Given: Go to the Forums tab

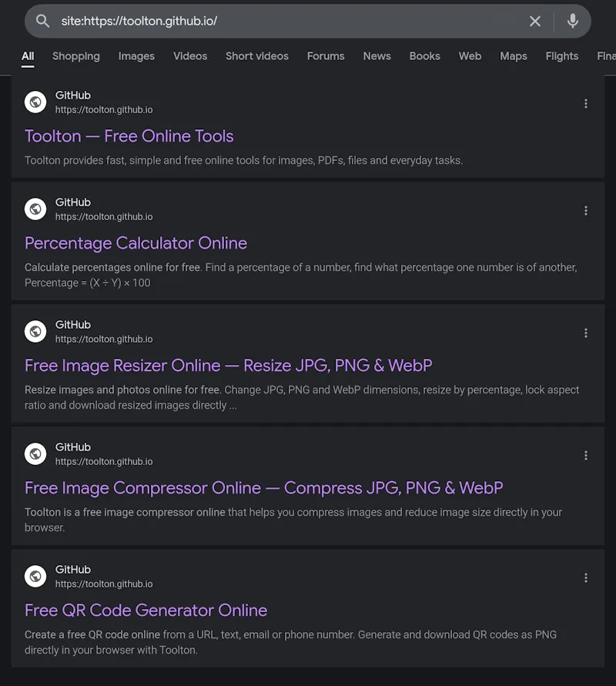Looking at the screenshot, I should (326, 56).
